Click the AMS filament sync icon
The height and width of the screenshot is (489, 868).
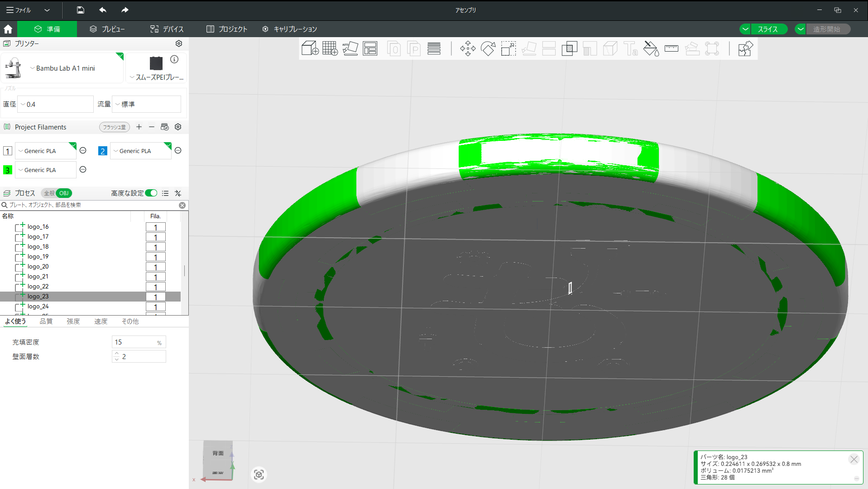coord(165,127)
